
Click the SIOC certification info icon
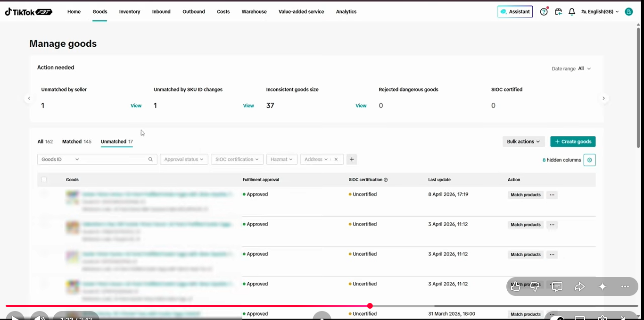click(386, 180)
